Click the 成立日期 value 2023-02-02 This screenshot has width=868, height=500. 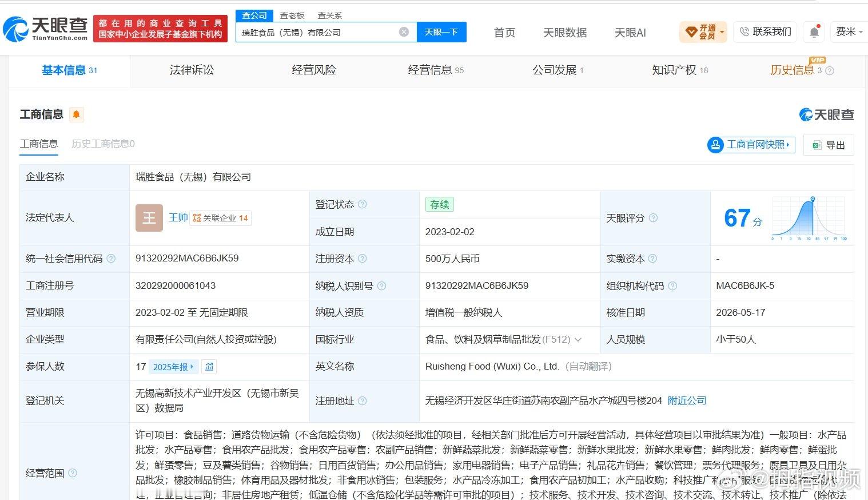coord(450,232)
